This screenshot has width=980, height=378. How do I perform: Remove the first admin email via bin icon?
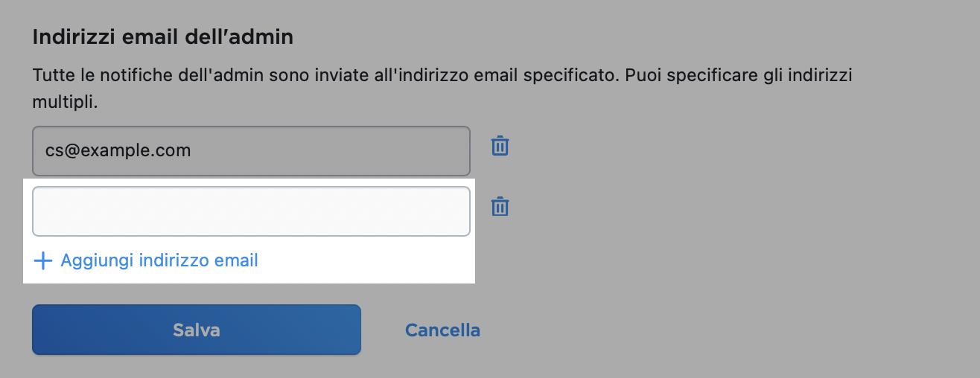500,146
